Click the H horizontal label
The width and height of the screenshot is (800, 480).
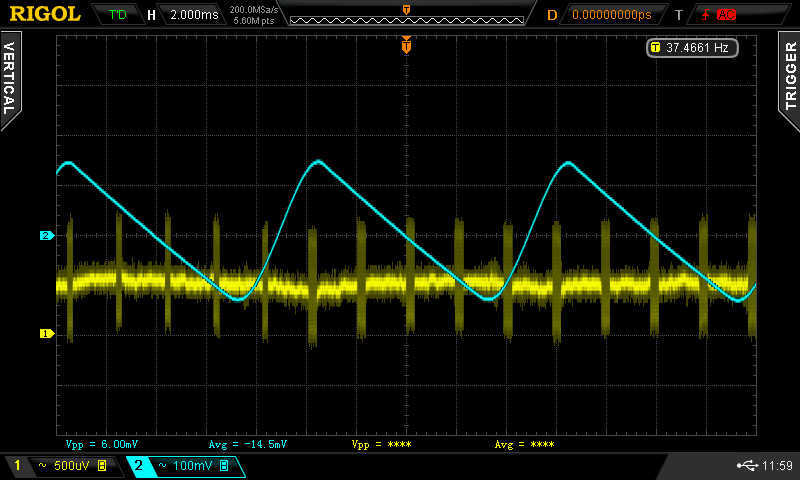pos(152,15)
